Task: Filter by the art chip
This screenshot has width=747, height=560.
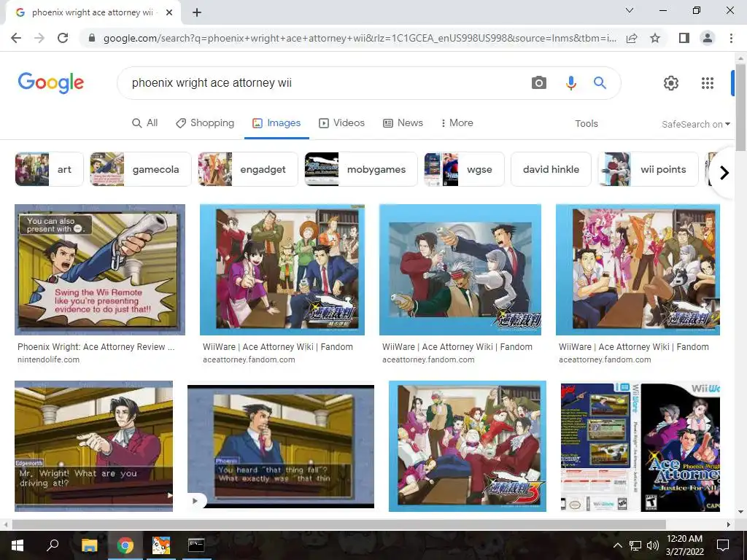Action: (49, 169)
